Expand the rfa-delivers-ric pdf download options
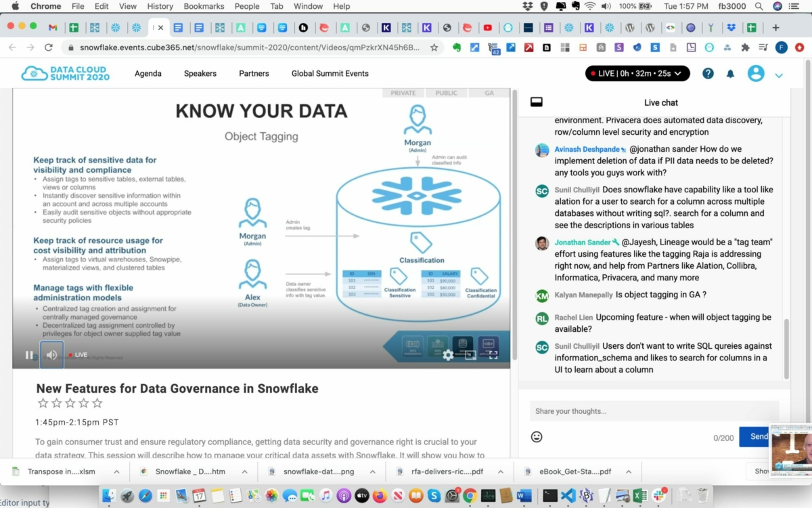This screenshot has width=812, height=508. [x=499, y=471]
